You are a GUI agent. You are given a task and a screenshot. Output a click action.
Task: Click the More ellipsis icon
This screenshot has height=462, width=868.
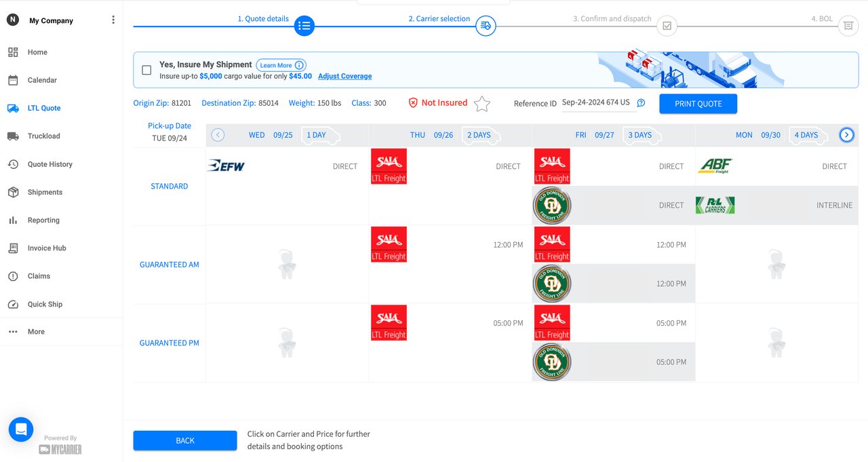click(x=13, y=332)
